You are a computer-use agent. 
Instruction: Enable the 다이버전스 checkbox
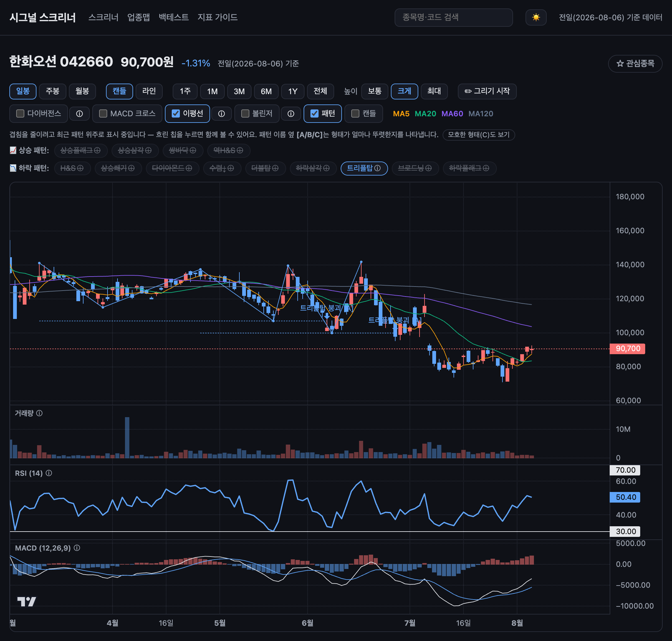pos(20,113)
